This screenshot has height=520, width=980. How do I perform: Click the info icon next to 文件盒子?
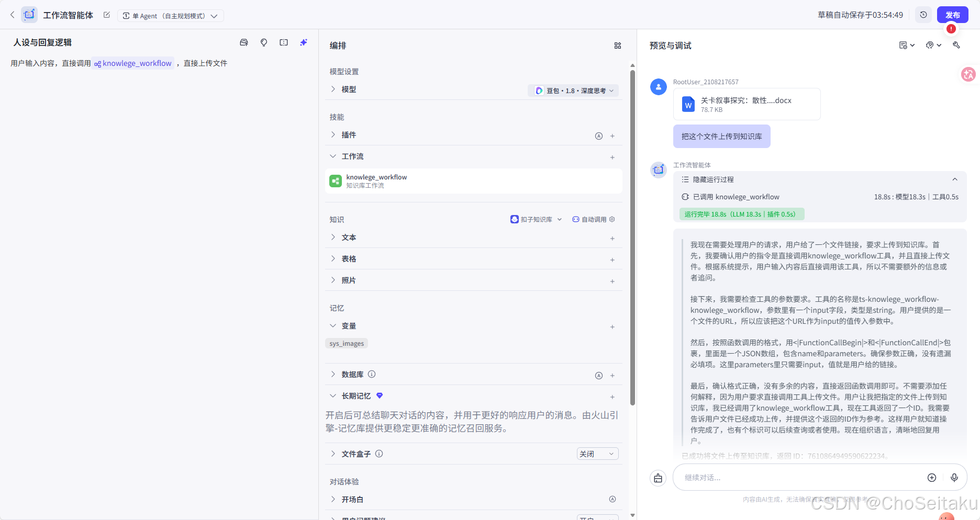379,454
